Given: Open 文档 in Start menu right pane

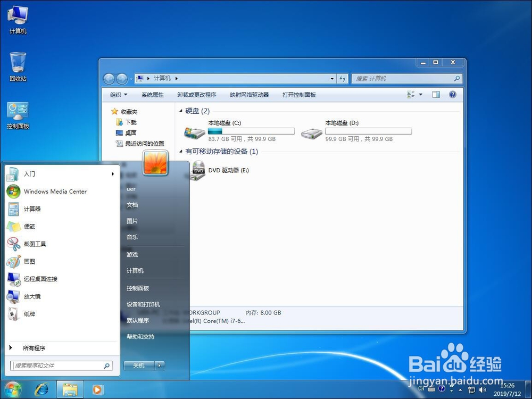Looking at the screenshot, I should (132, 205).
